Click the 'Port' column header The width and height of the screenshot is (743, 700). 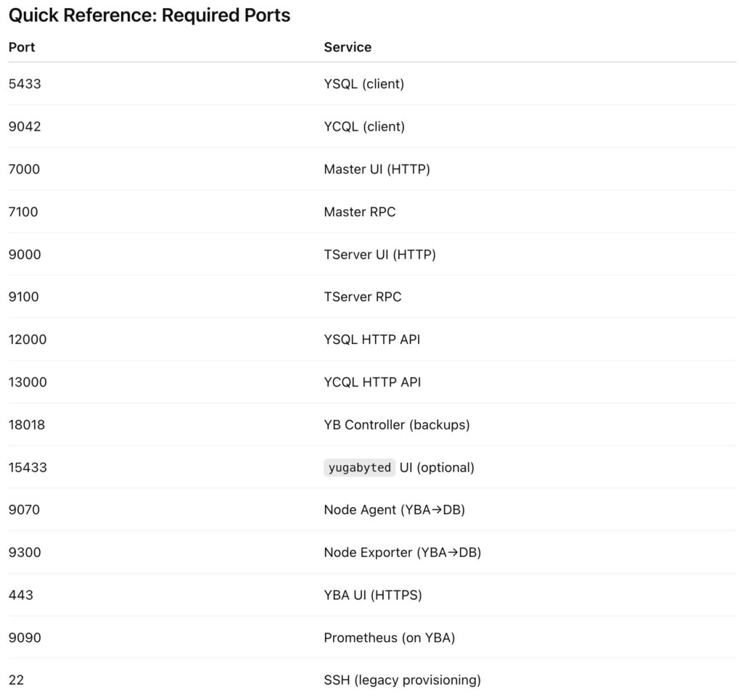point(22,47)
